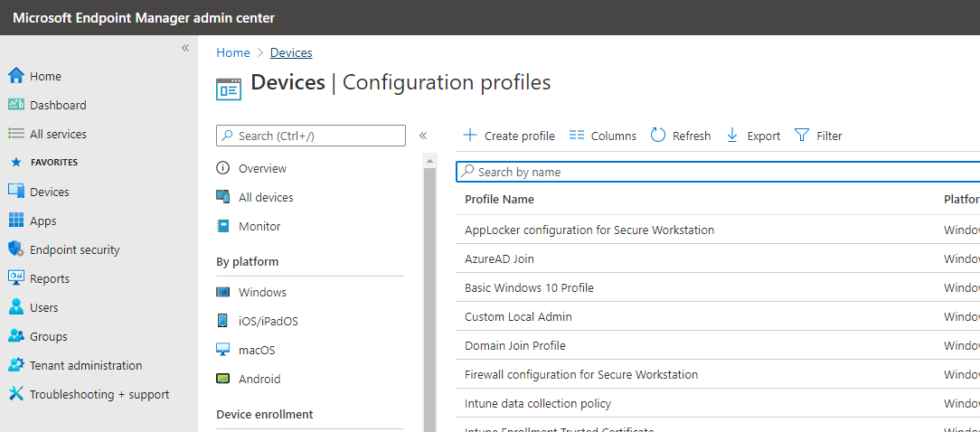Viewport: 980px width, 432px height.
Task: Click the Troubleshooting + support wrench icon
Action: (15, 394)
